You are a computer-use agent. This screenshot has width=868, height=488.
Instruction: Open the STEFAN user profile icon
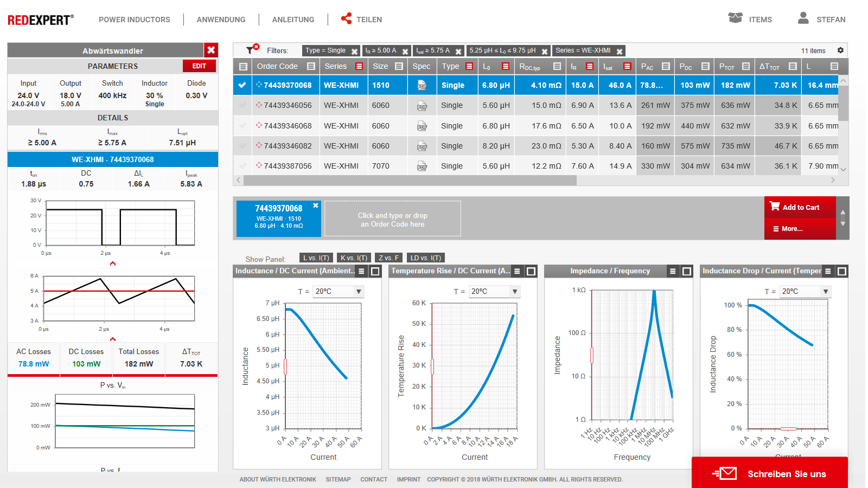803,18
